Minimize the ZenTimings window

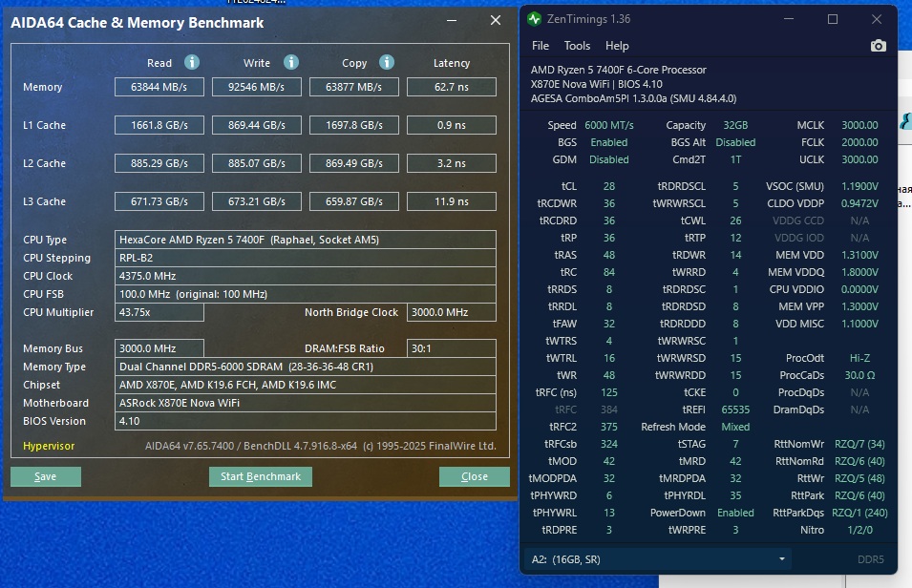[x=789, y=19]
